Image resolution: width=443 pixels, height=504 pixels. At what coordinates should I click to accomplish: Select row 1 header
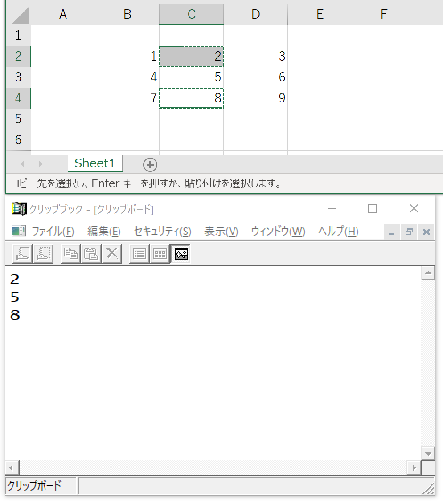coord(18,35)
